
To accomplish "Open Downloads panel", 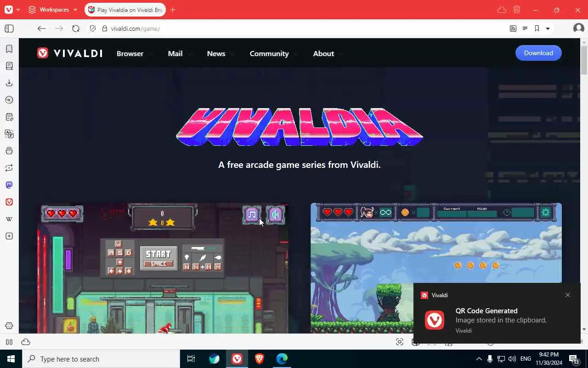I will [x=9, y=83].
